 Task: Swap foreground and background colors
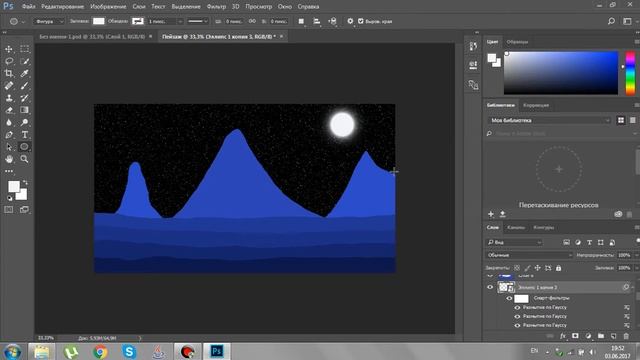click(25, 182)
